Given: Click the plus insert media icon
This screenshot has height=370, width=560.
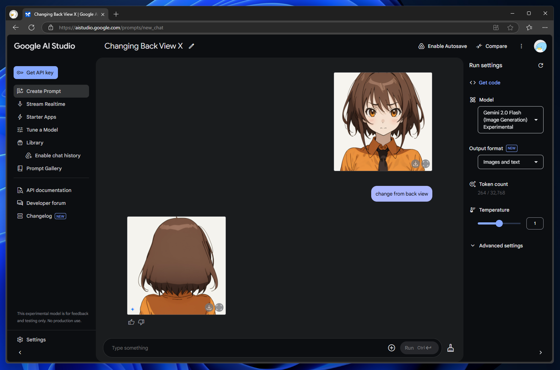Looking at the screenshot, I should [x=391, y=348].
